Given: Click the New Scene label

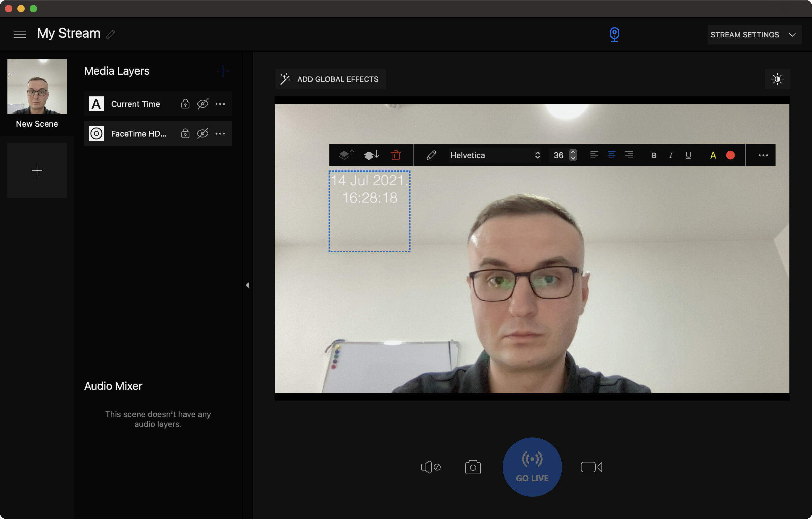Looking at the screenshot, I should [37, 124].
